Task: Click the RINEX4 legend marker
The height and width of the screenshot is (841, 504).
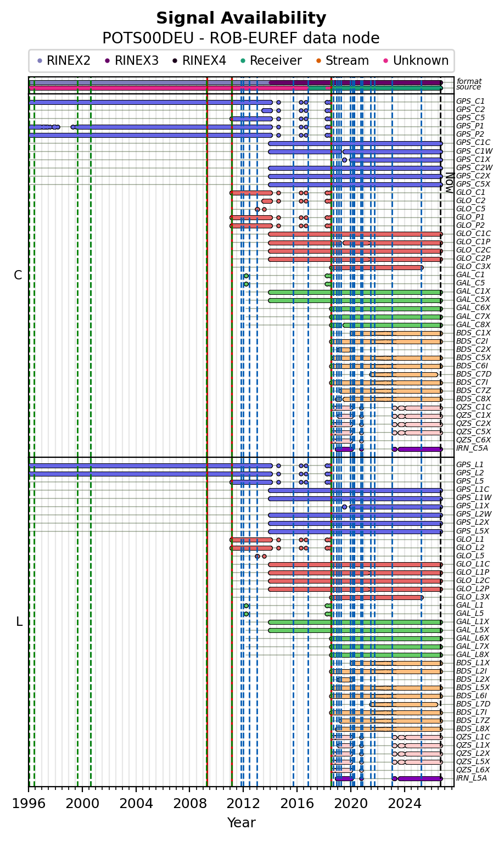Action: coord(175,61)
